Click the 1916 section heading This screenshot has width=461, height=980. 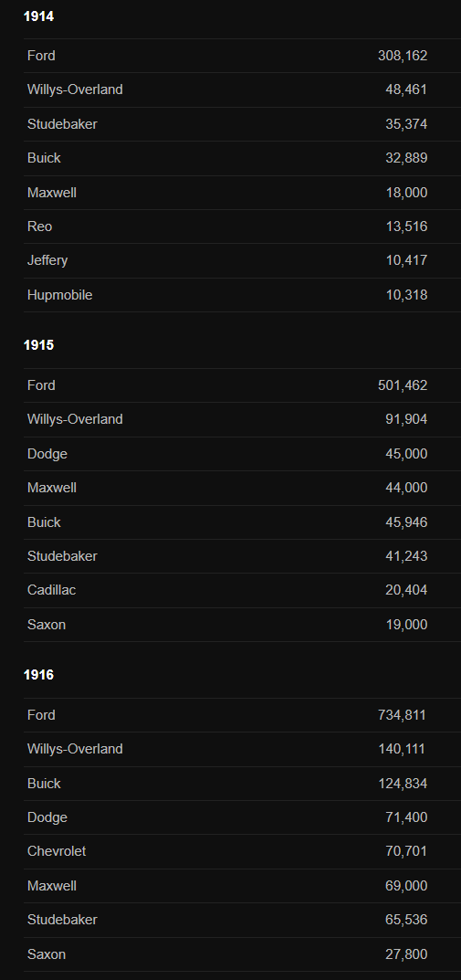point(38,675)
